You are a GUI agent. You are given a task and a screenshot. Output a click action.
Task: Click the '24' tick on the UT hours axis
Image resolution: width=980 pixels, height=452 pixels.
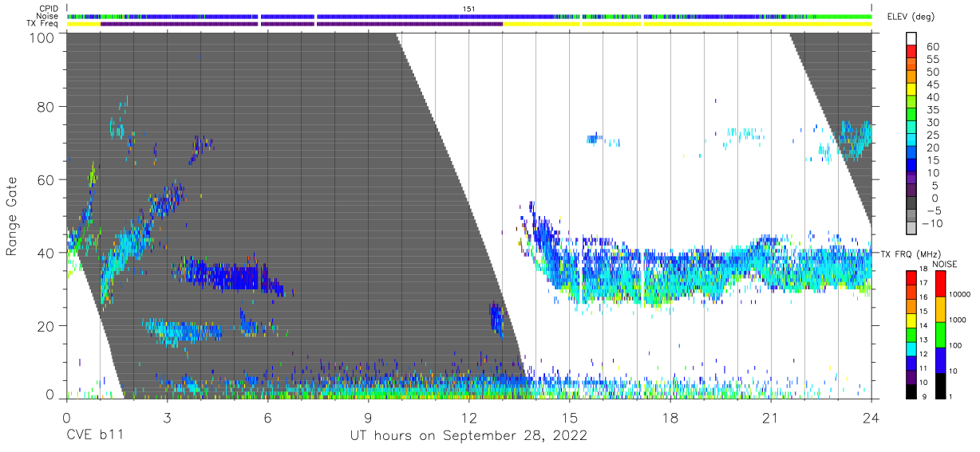871,416
